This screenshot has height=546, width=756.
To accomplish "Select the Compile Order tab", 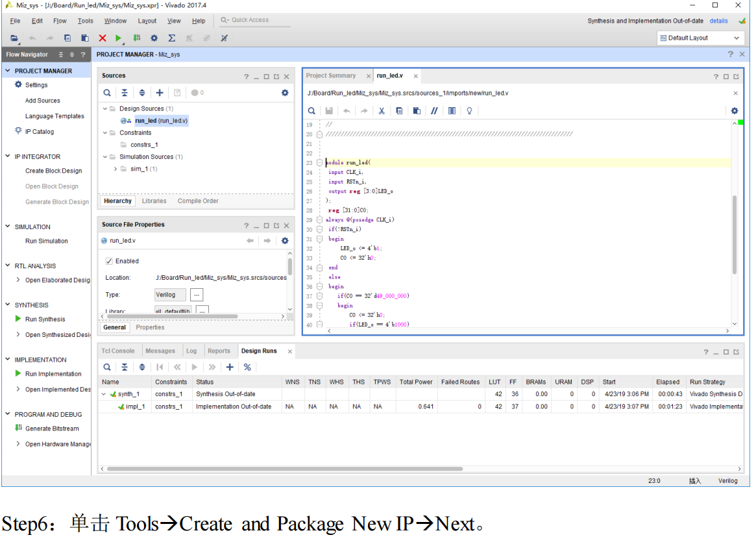I will (x=198, y=201).
